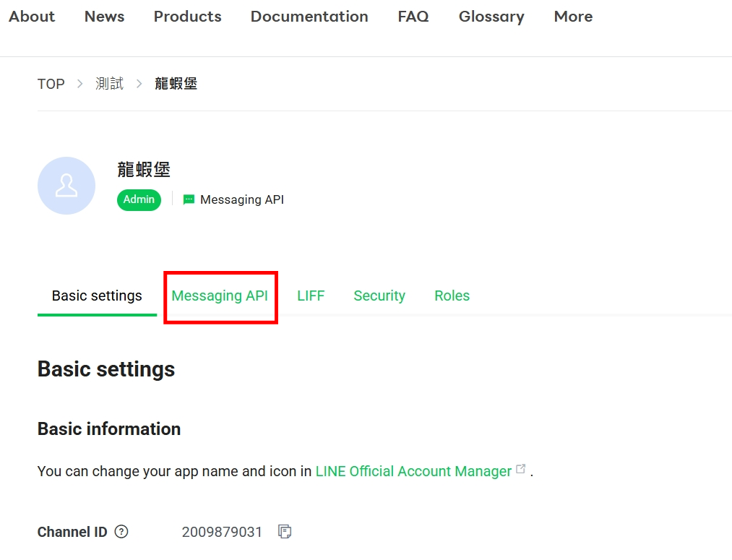Open the FAQ page

click(413, 17)
